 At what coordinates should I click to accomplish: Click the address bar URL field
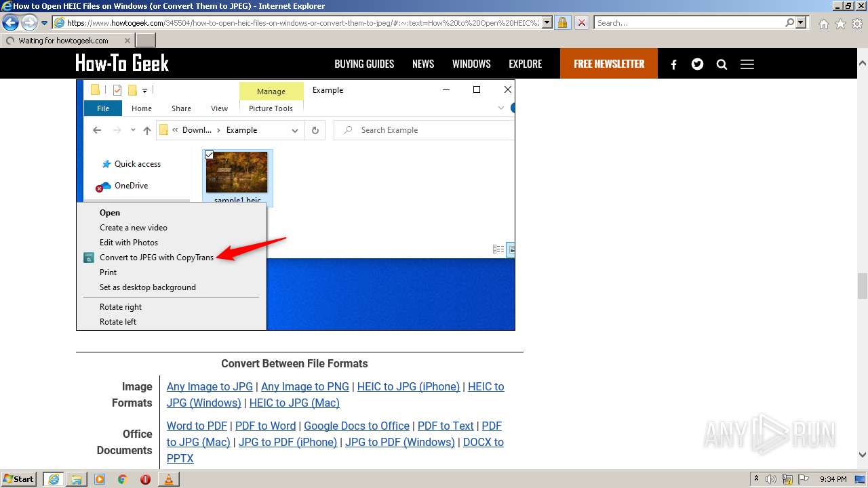[303, 23]
